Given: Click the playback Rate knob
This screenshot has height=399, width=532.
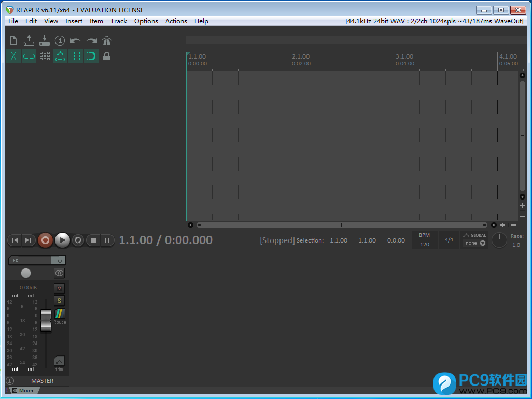Looking at the screenshot, I should tap(499, 240).
